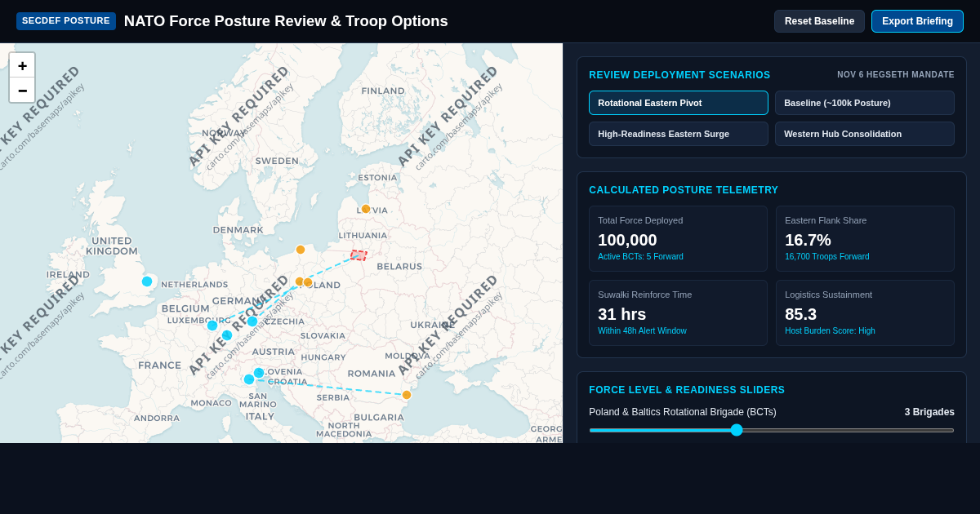Click the Review Deployment Scenarios heading

click(679, 75)
